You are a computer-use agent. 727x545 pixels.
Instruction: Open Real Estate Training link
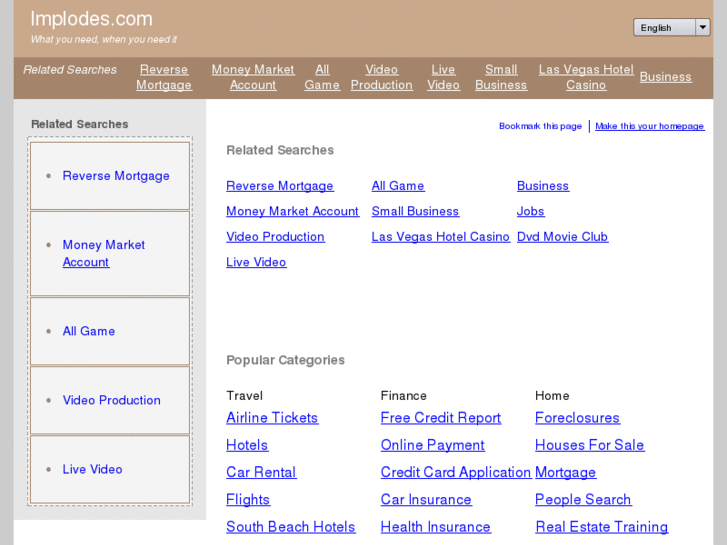tap(602, 527)
